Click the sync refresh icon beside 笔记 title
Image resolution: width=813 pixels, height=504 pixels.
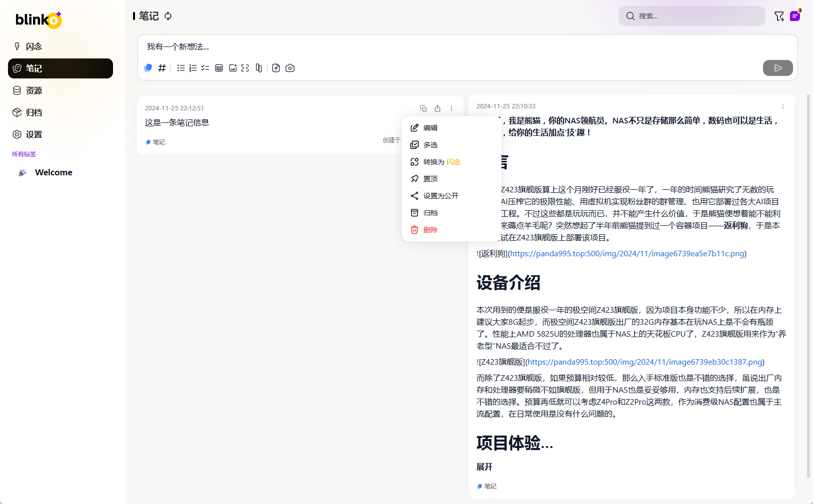point(168,16)
